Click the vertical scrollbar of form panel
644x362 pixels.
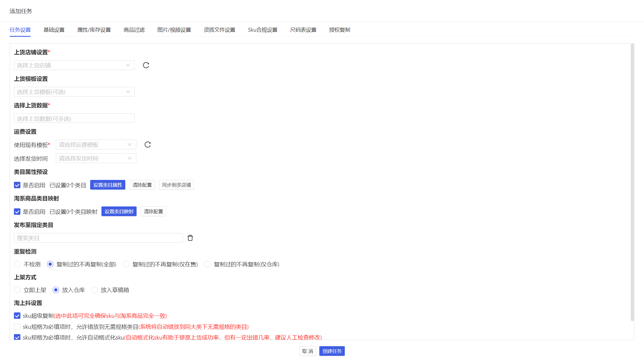click(x=632, y=182)
